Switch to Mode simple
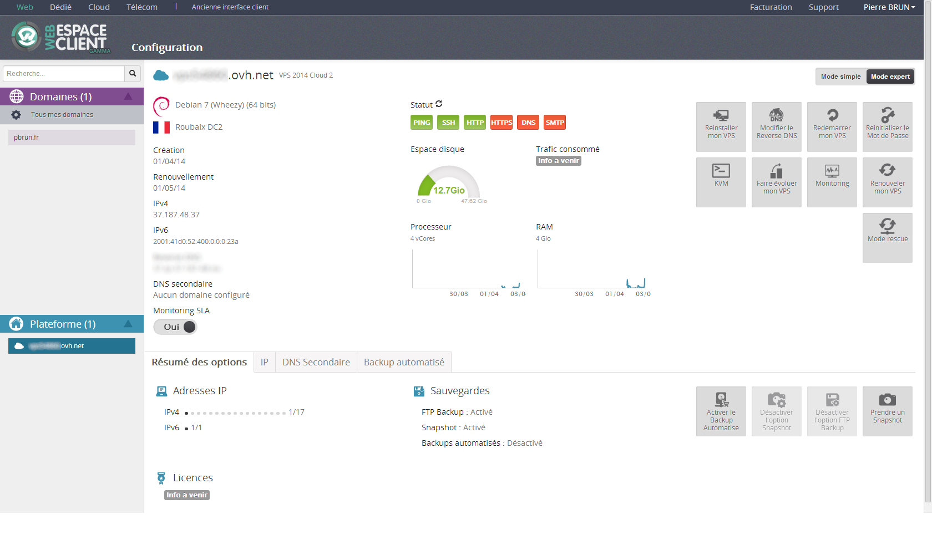932x560 pixels. 840,77
